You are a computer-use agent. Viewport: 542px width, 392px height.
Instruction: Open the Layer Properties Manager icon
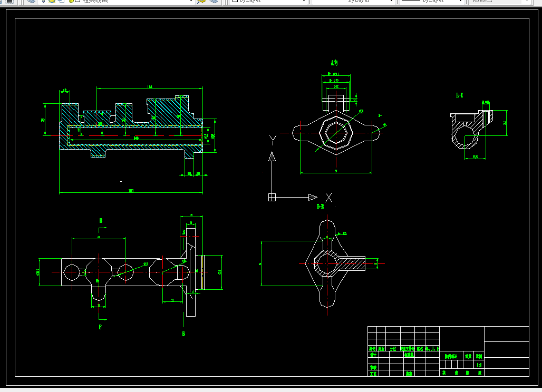pyautogui.click(x=31, y=1)
